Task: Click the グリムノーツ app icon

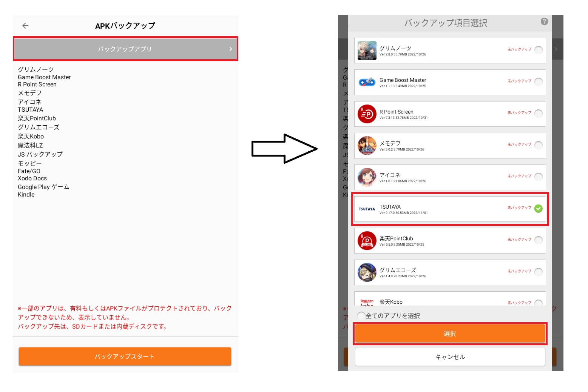Action: [x=367, y=51]
